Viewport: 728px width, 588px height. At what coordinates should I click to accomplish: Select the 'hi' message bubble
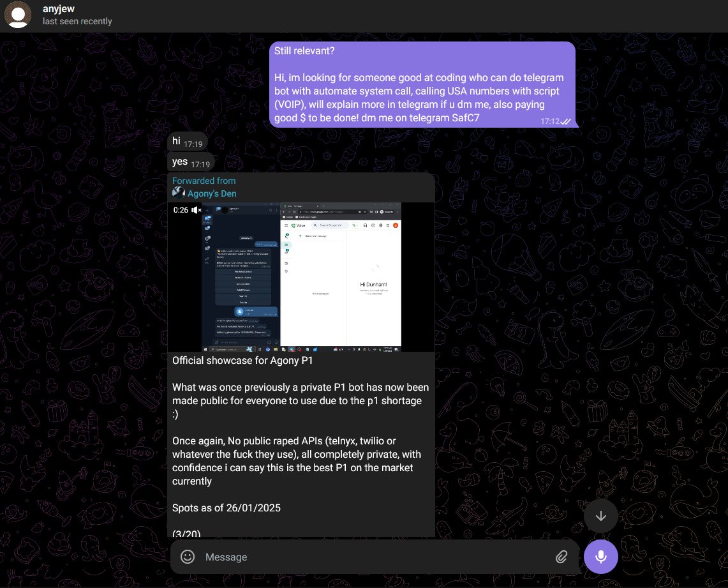coord(188,142)
